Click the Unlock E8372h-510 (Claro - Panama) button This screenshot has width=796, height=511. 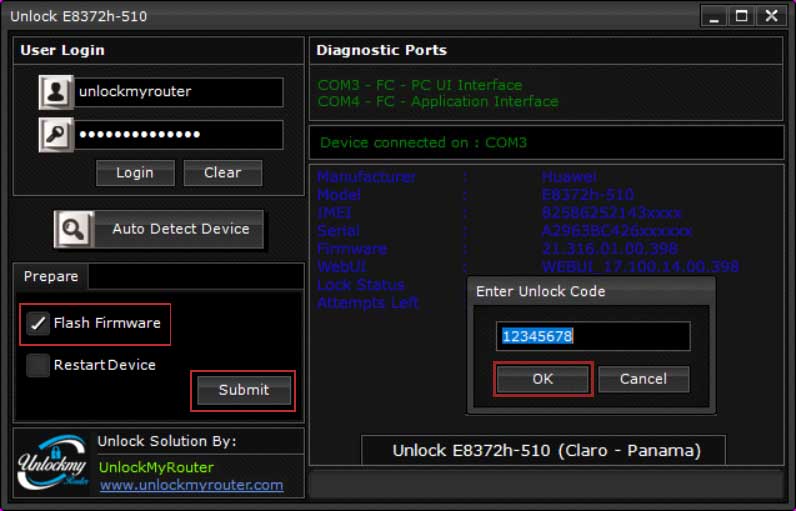coord(544,451)
